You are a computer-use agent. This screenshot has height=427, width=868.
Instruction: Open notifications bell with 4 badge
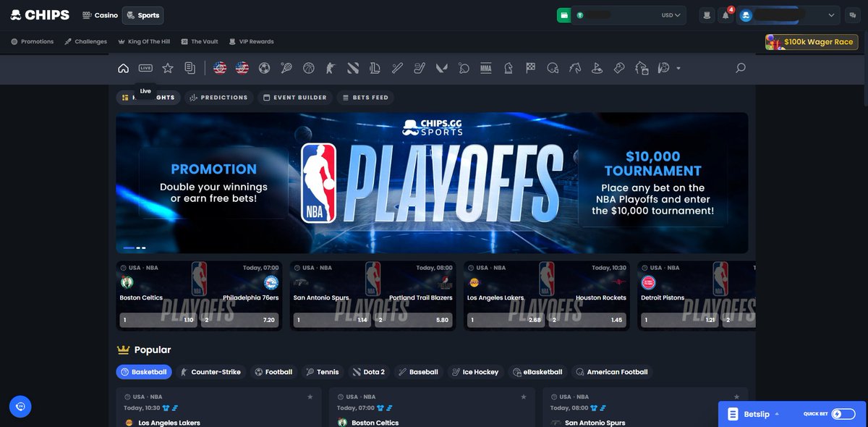click(726, 15)
